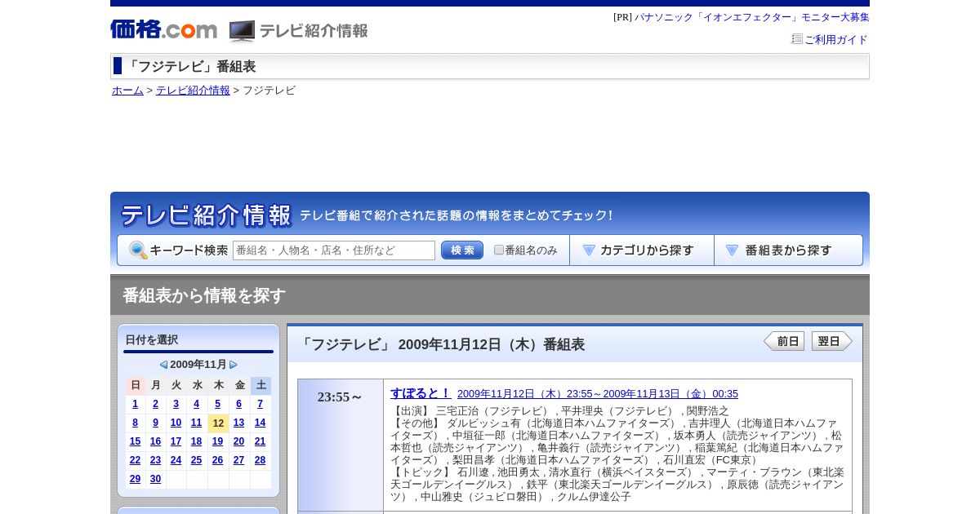980x514 pixels.
Task: Select November 7 in the calendar
Action: (260, 404)
